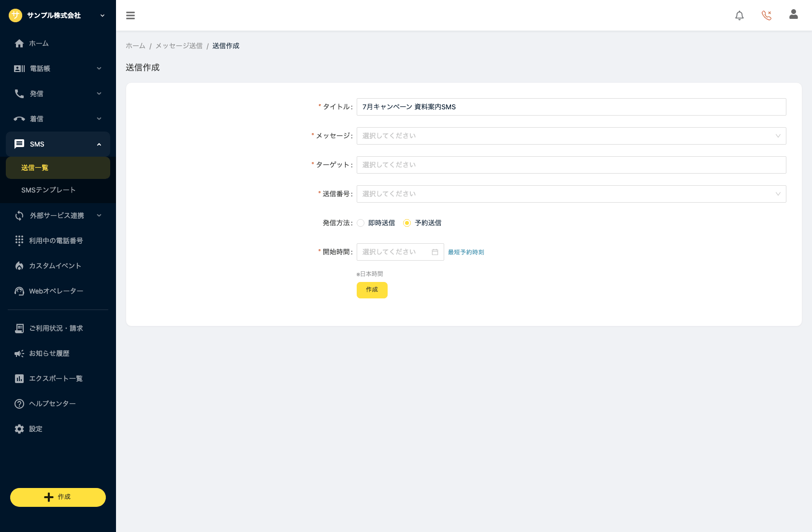Click the 設定 gear icon
Image resolution: width=812 pixels, height=532 pixels.
19,429
